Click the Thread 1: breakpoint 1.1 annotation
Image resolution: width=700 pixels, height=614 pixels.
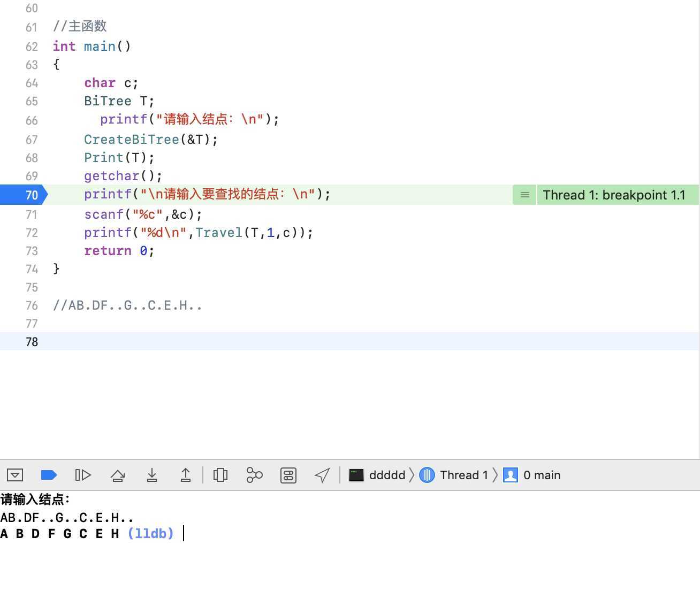(x=614, y=195)
